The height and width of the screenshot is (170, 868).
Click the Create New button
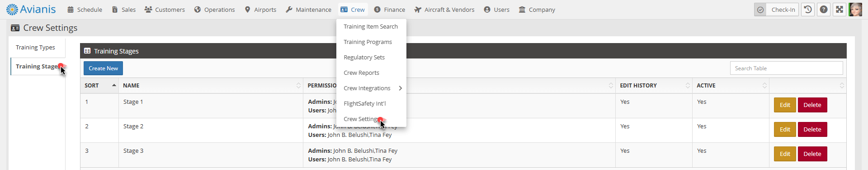pos(103,68)
